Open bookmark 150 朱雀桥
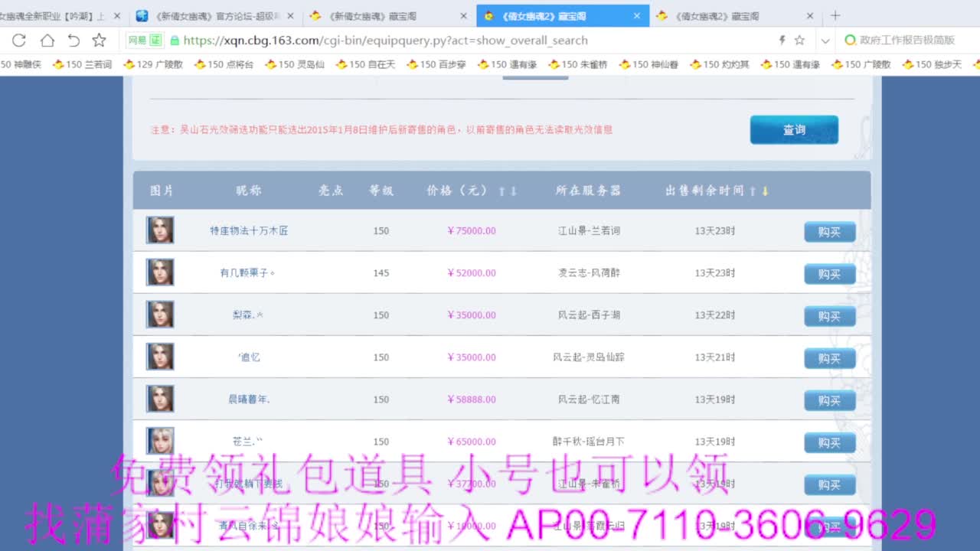The image size is (980, 551). [x=578, y=64]
